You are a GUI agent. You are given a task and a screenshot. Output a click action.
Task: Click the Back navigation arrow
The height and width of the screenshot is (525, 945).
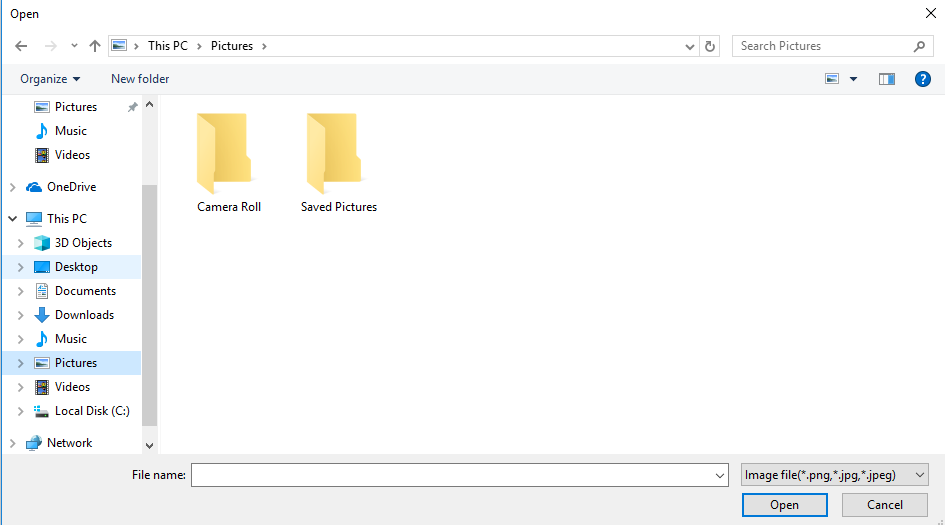click(x=21, y=46)
